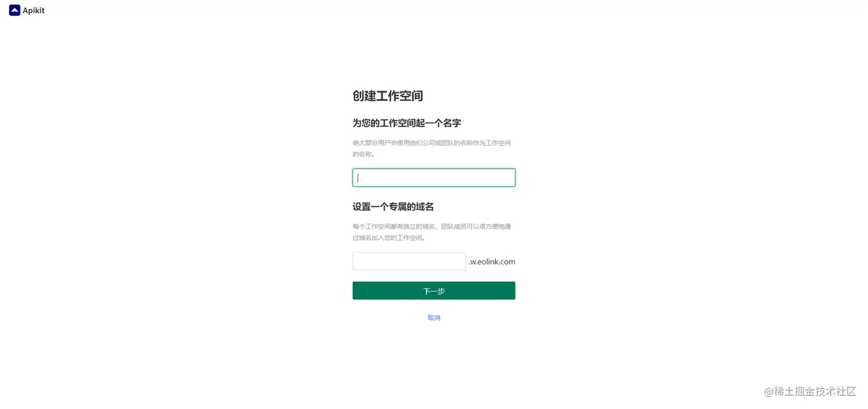Click the hint line starting with 每个工作空间
The image size is (868, 409).
pyautogui.click(x=432, y=227)
